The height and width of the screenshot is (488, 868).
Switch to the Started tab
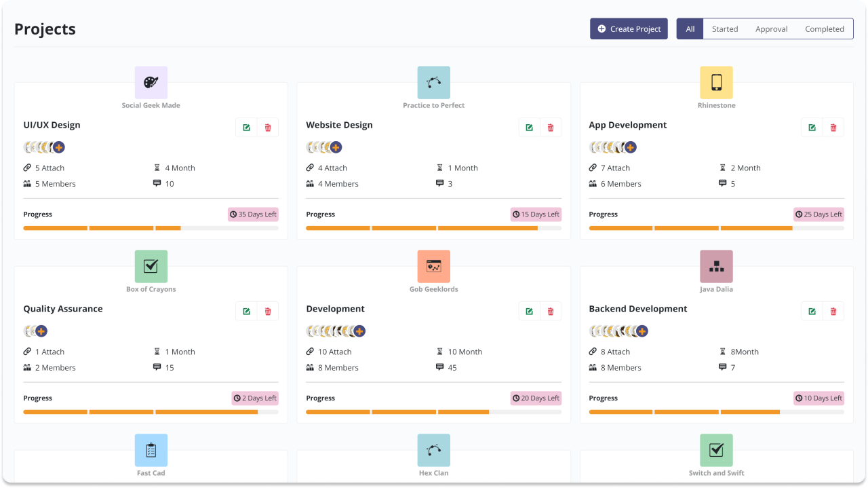(x=725, y=29)
